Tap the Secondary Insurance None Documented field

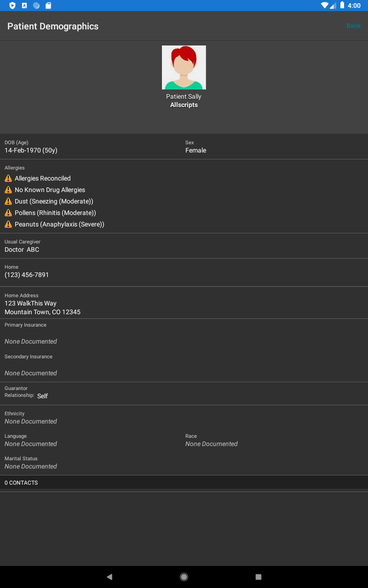[x=31, y=373]
